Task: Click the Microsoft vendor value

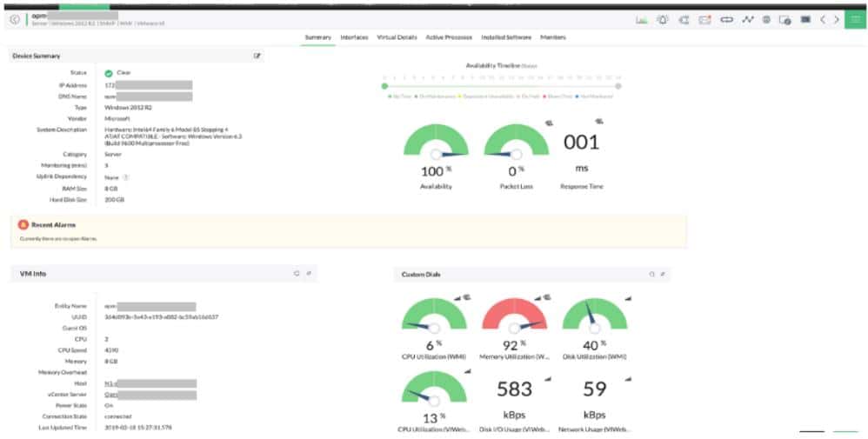Action: tap(117, 118)
